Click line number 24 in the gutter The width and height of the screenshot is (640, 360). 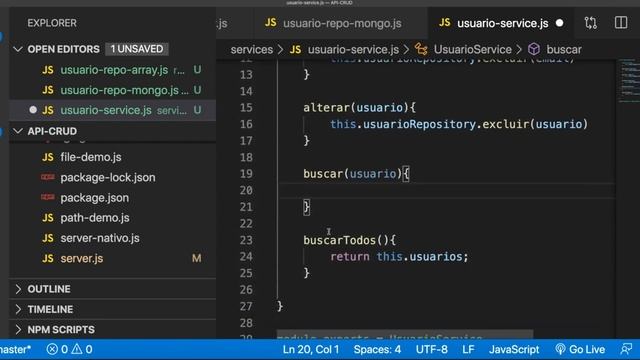(x=246, y=257)
